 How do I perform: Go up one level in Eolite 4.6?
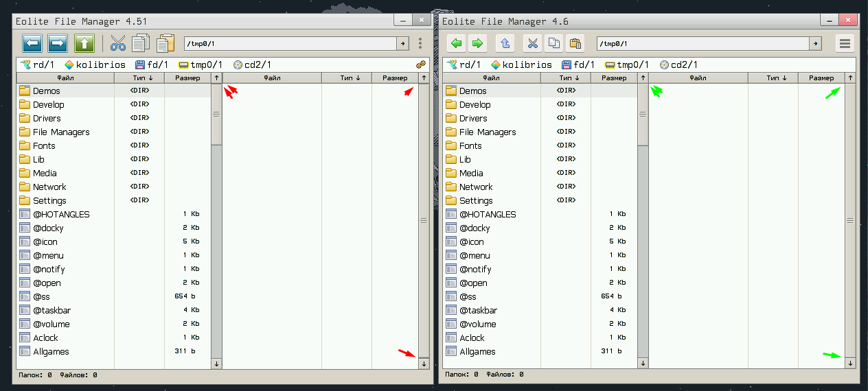pyautogui.click(x=505, y=44)
